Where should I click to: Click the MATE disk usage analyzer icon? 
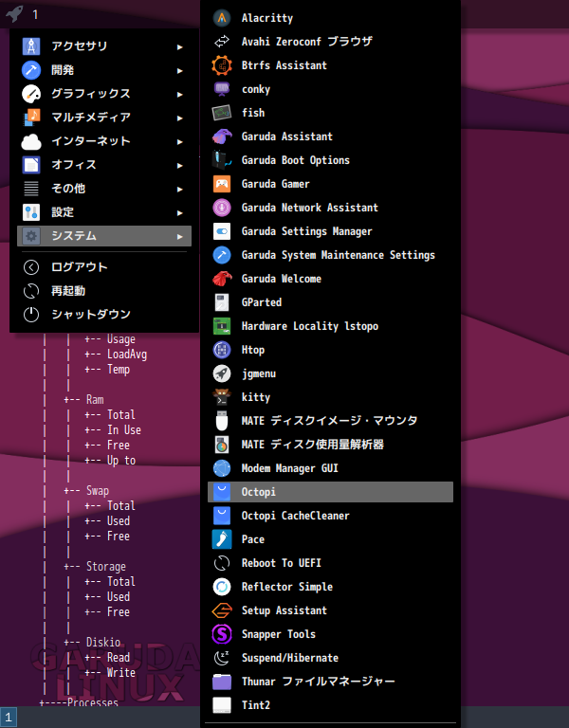tap(222, 445)
